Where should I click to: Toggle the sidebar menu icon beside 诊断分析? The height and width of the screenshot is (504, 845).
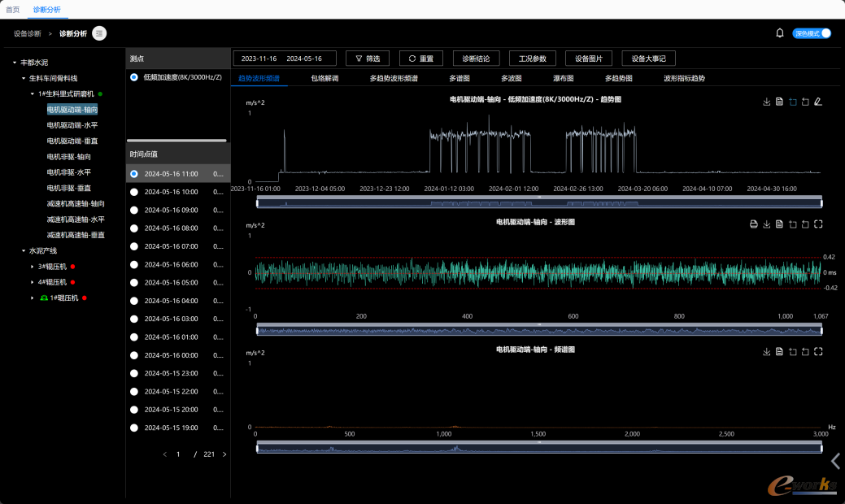point(99,33)
